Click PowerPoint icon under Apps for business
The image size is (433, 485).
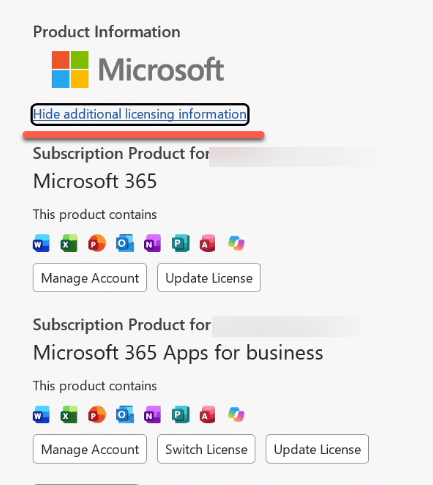pyautogui.click(x=97, y=414)
